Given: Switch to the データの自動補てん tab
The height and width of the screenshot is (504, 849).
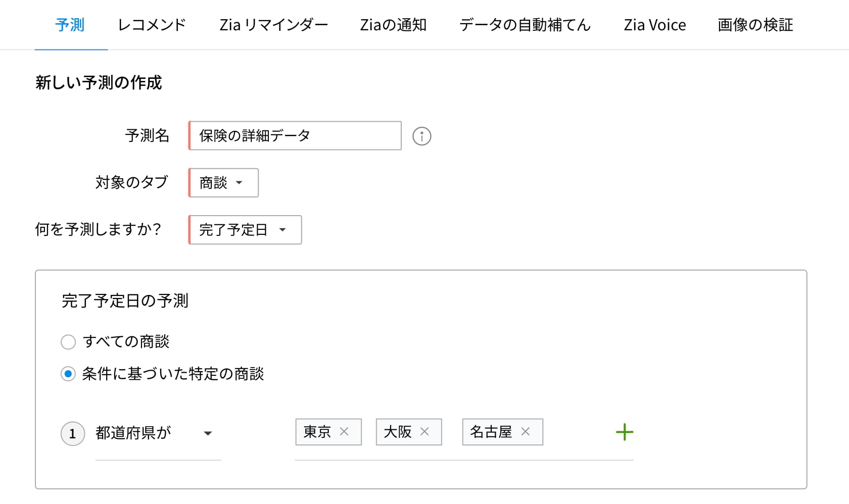Looking at the screenshot, I should (525, 25).
